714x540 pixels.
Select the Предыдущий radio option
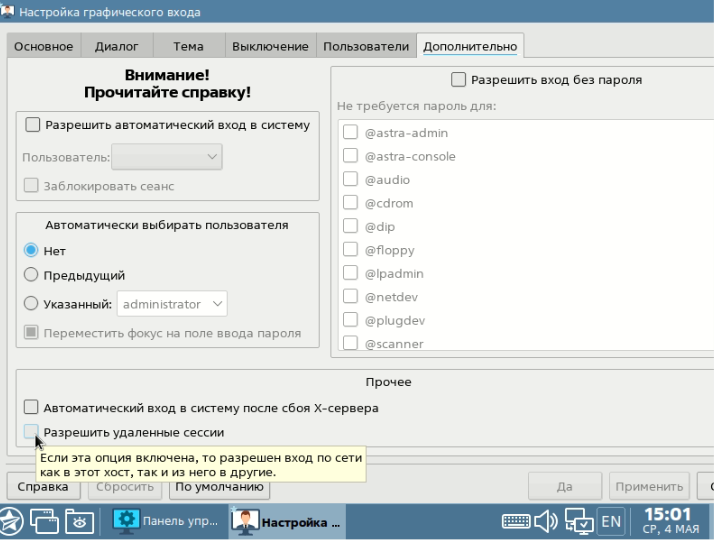[31, 275]
